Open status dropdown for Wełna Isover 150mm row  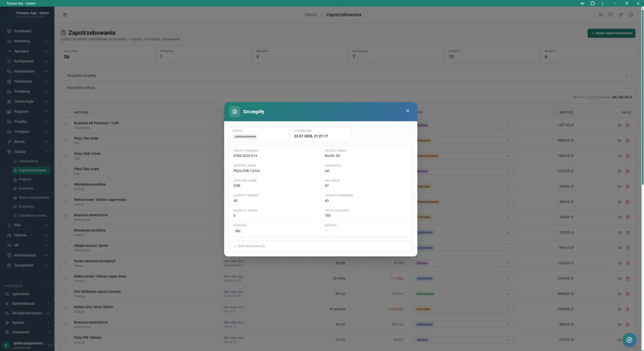point(462,278)
